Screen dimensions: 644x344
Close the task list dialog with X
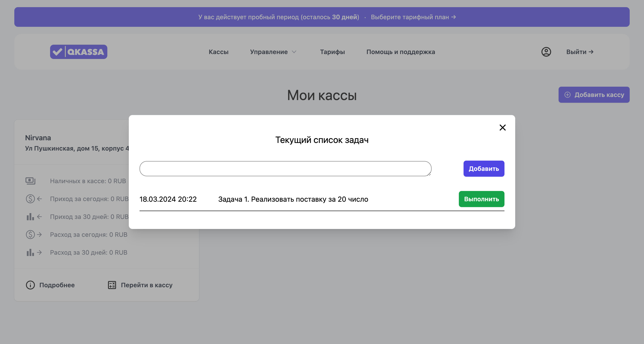pos(502,127)
